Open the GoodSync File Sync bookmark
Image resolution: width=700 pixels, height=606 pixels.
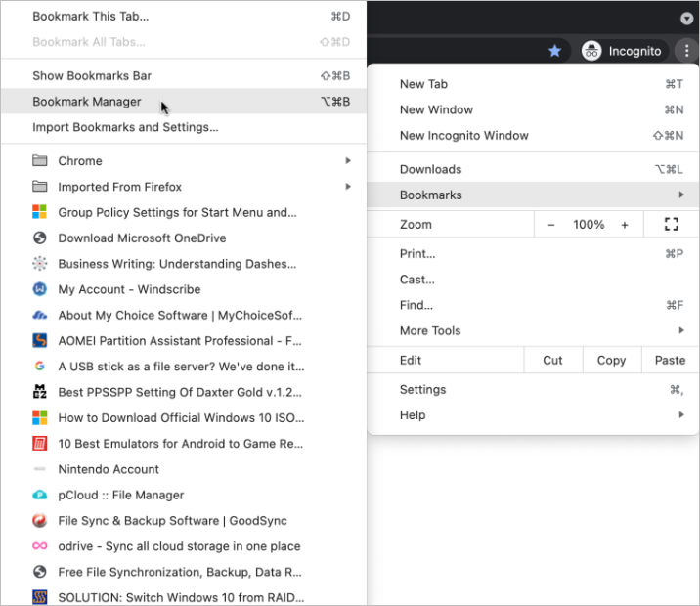click(x=172, y=521)
